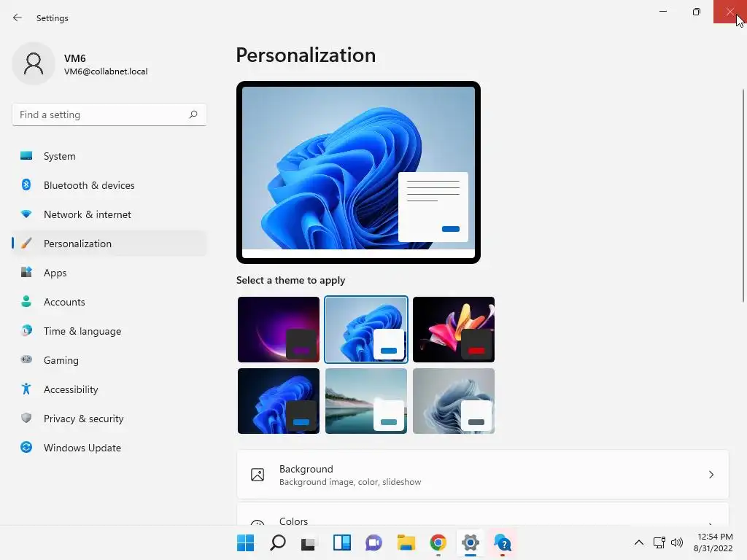The width and height of the screenshot is (747, 560).
Task: Open the clock showing 12:54 PM
Action: coord(713,542)
